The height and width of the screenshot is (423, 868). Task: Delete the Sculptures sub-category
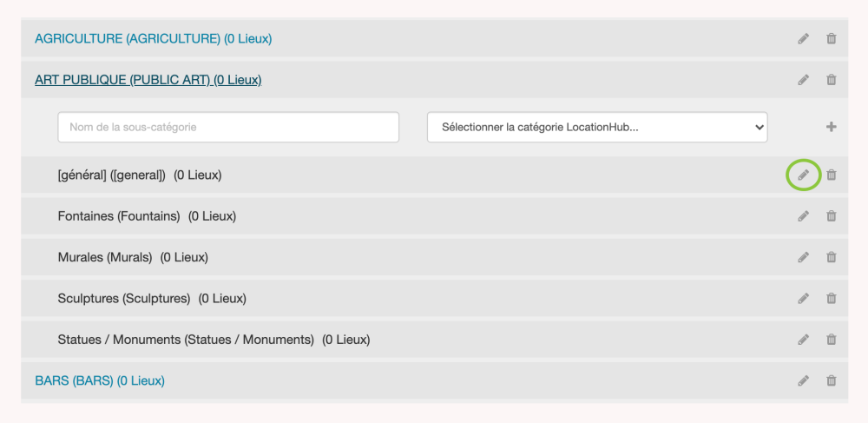pos(832,299)
